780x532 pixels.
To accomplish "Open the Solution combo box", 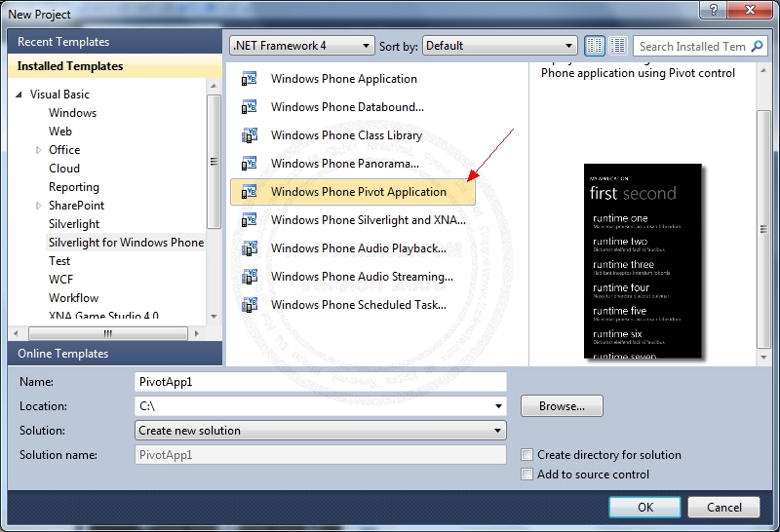I will 321,431.
